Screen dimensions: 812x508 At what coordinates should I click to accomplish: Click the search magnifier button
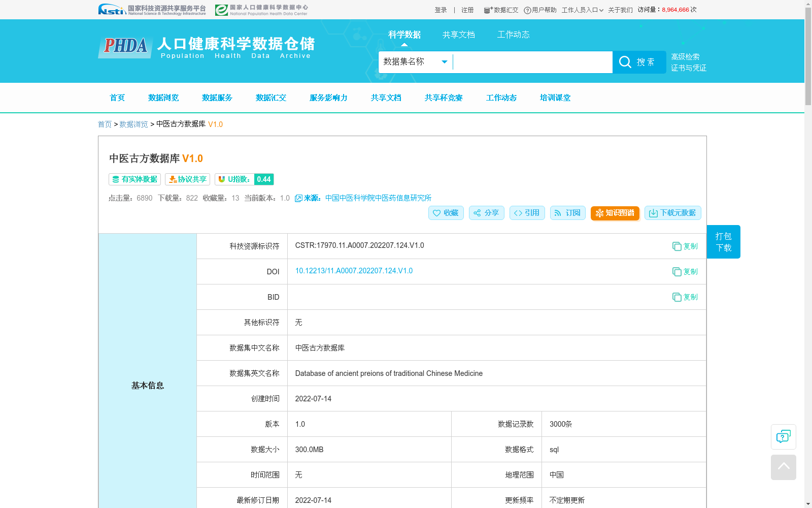pyautogui.click(x=639, y=62)
